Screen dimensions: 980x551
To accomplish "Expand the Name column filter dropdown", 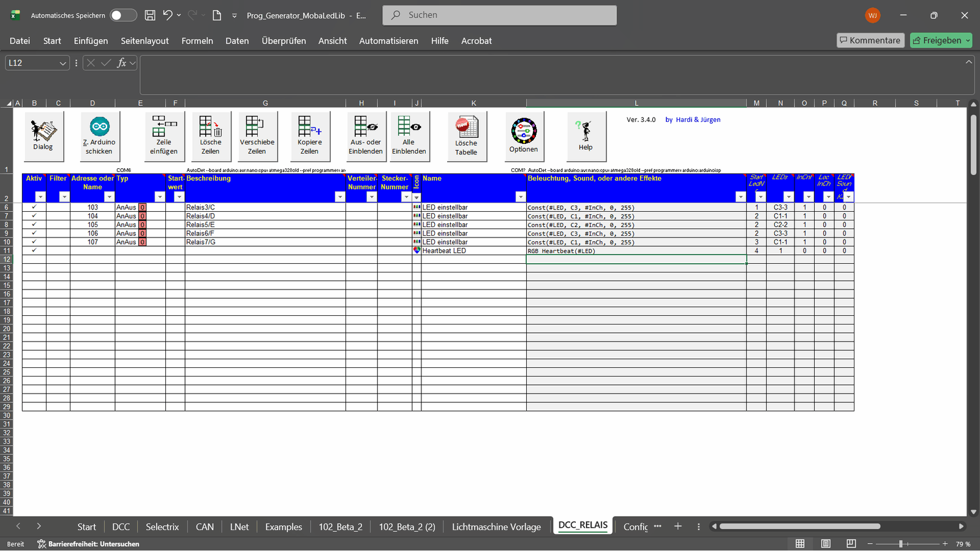I will pyautogui.click(x=520, y=197).
